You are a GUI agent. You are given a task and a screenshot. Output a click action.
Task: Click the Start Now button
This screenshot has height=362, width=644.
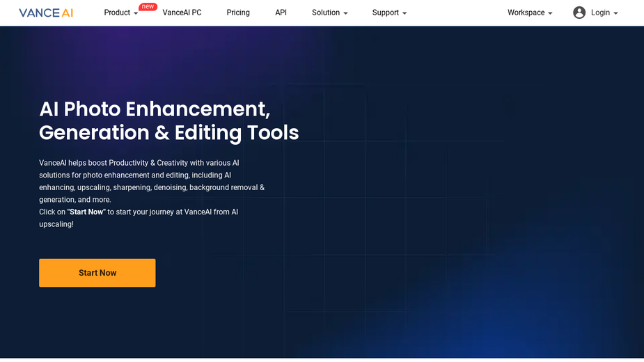[x=97, y=273]
